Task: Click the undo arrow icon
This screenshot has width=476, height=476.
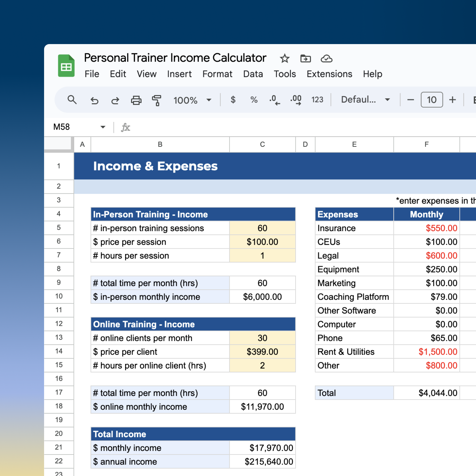Action: click(x=94, y=100)
